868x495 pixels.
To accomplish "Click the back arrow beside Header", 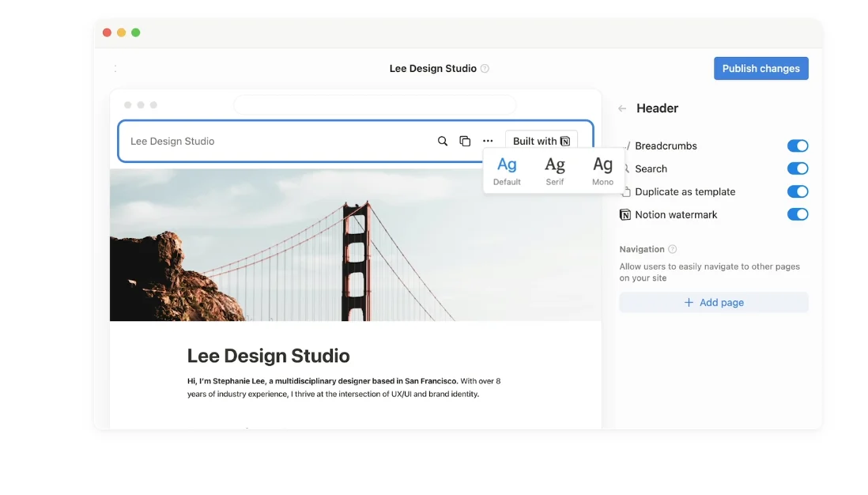I will (622, 109).
